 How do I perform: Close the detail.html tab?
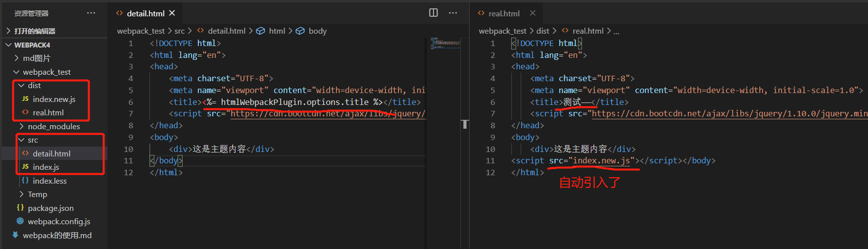tap(172, 13)
